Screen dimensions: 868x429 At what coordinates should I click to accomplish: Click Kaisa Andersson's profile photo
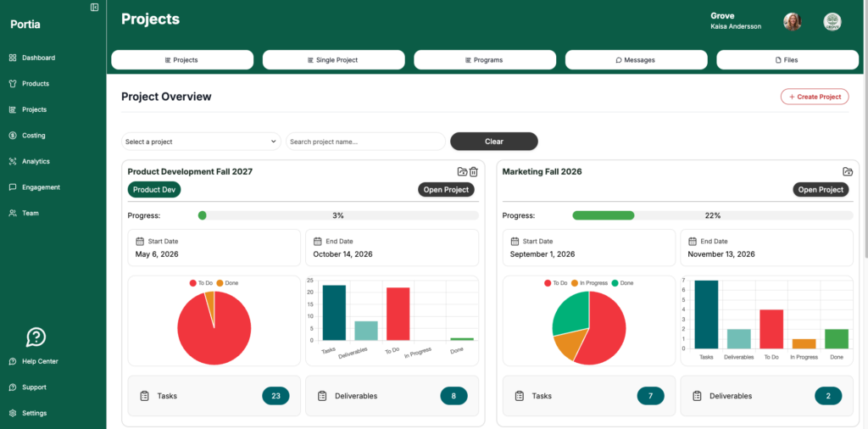click(x=793, y=21)
